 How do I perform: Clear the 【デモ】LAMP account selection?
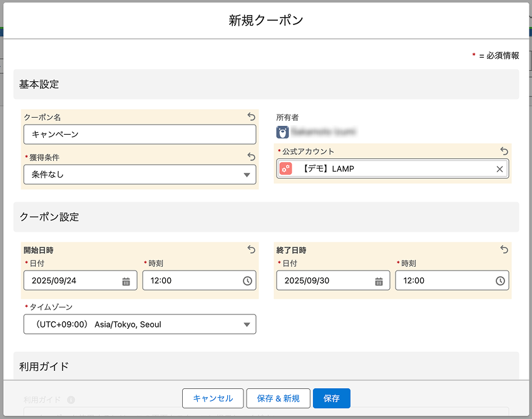pos(499,169)
